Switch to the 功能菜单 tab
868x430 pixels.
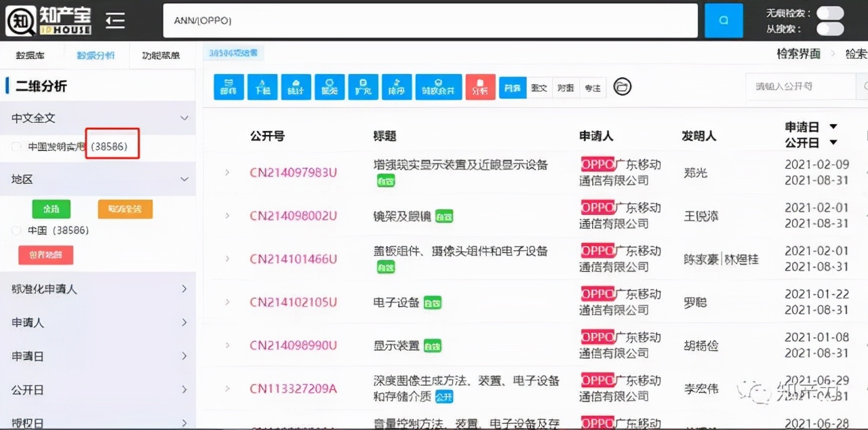(x=161, y=56)
